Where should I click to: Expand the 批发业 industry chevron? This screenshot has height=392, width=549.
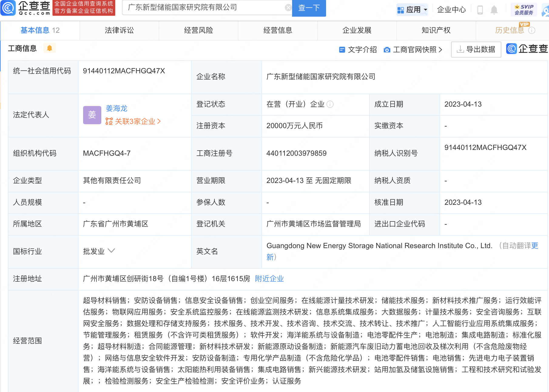(x=111, y=251)
